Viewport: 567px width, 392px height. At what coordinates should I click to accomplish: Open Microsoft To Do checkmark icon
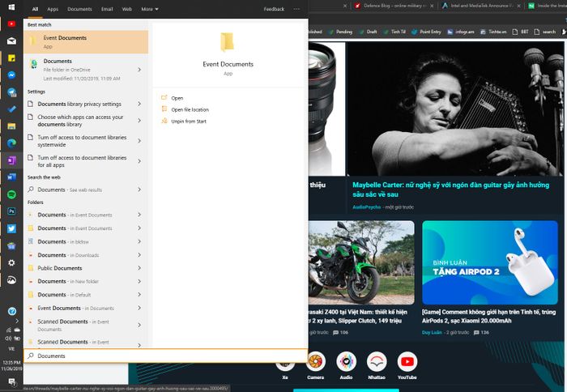11,109
